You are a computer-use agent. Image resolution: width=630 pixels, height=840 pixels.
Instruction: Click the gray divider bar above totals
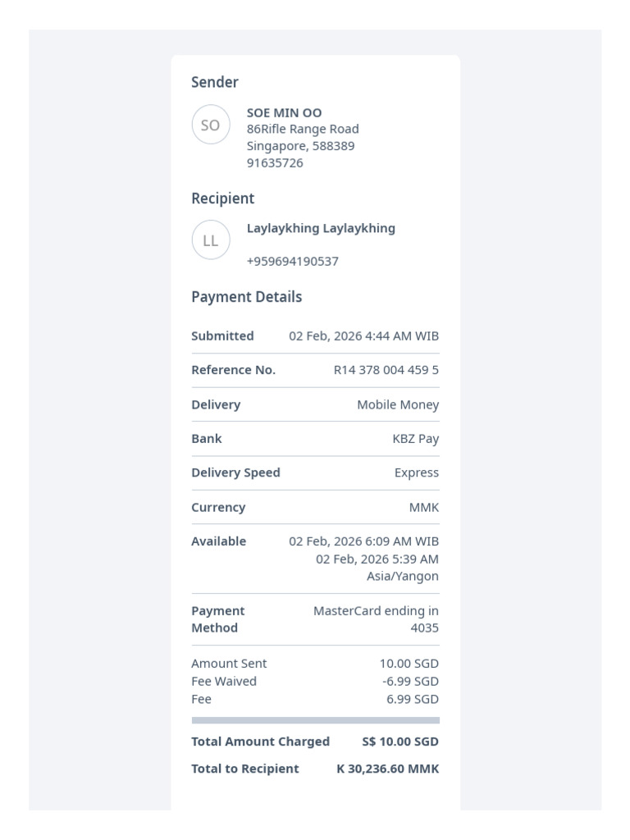pos(316,720)
